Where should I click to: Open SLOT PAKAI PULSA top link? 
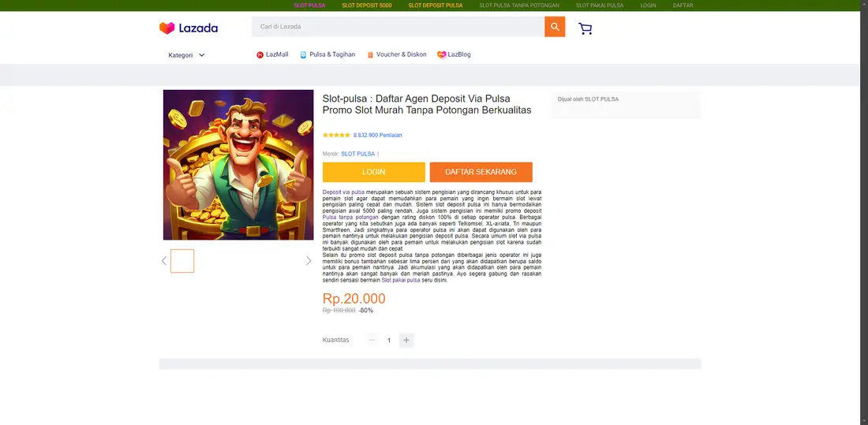[600, 6]
